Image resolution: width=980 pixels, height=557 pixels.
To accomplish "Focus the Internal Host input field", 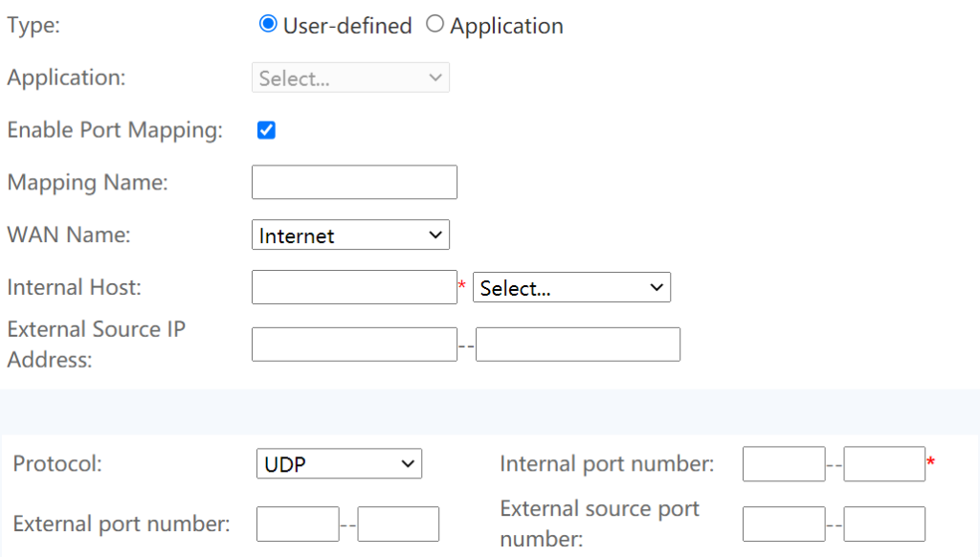I will coord(354,287).
